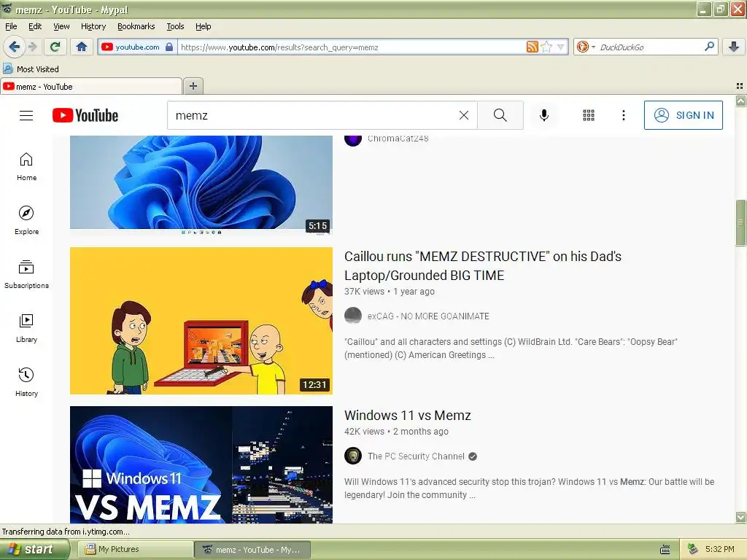Open the Windows 11 bloom thumbnail video 5:15
Screen dimensions: 747x560
(x=201, y=184)
